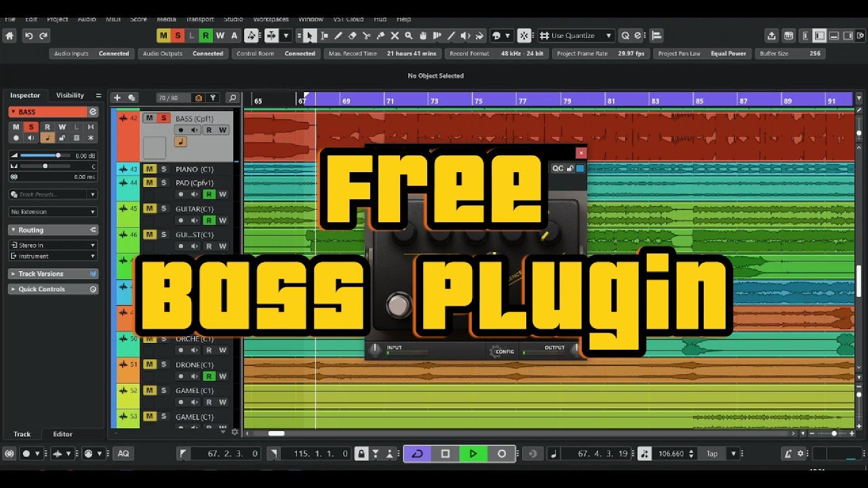Select the Play speaker tool
Screen dimensions: 868x488
(x=465, y=36)
